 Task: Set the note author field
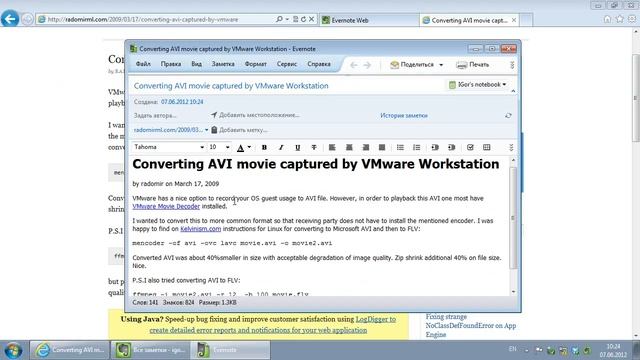click(x=155, y=116)
